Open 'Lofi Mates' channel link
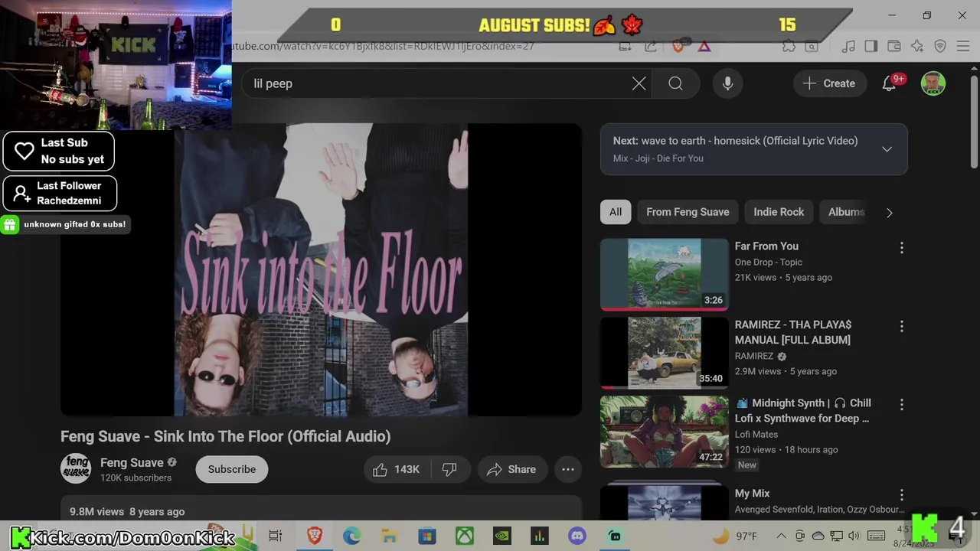 coord(756,434)
